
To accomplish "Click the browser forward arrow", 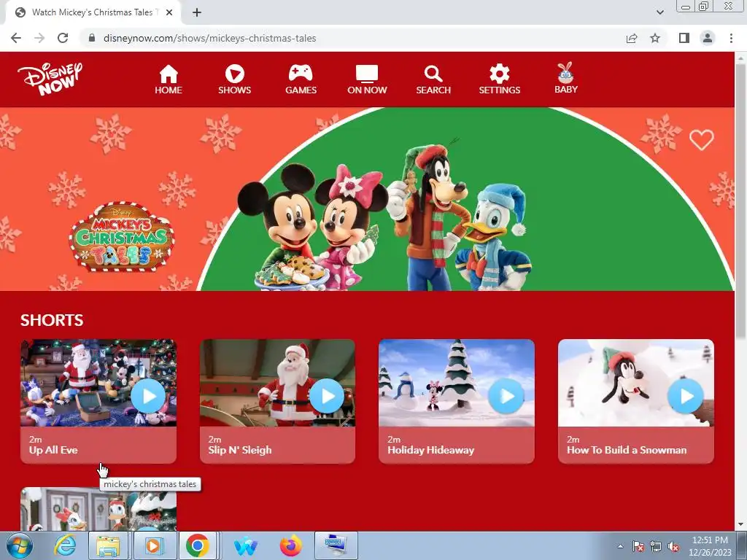I will coord(39,38).
